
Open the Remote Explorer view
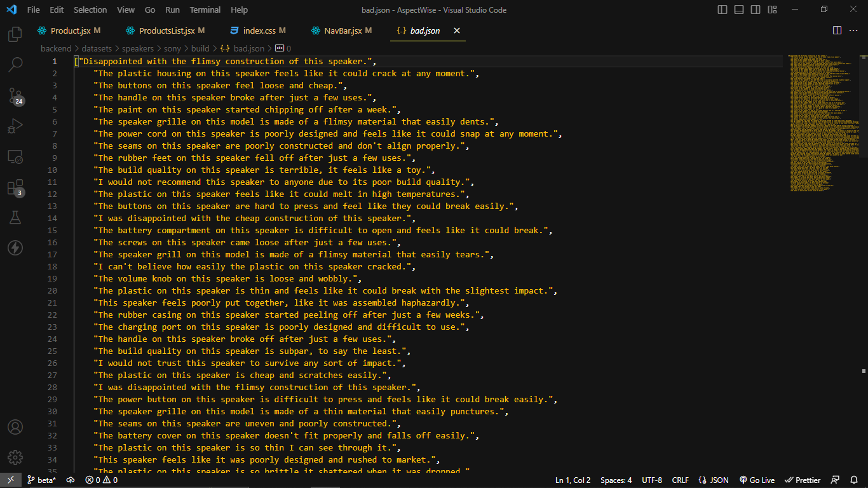tap(15, 156)
